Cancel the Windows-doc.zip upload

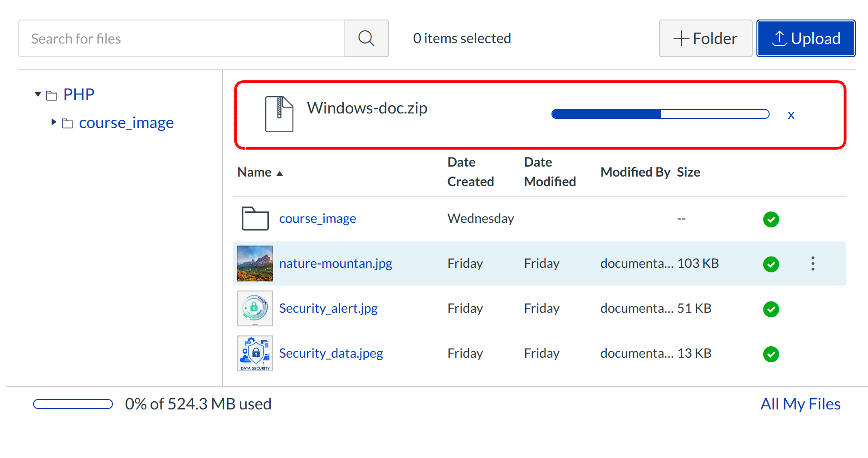[x=791, y=115]
